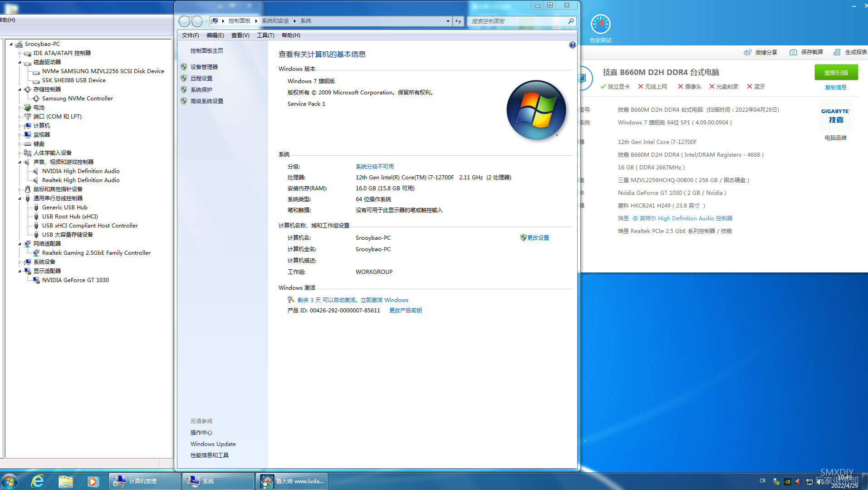The height and width of the screenshot is (490, 868).
Task: Click the network tray icon
Action: click(809, 481)
